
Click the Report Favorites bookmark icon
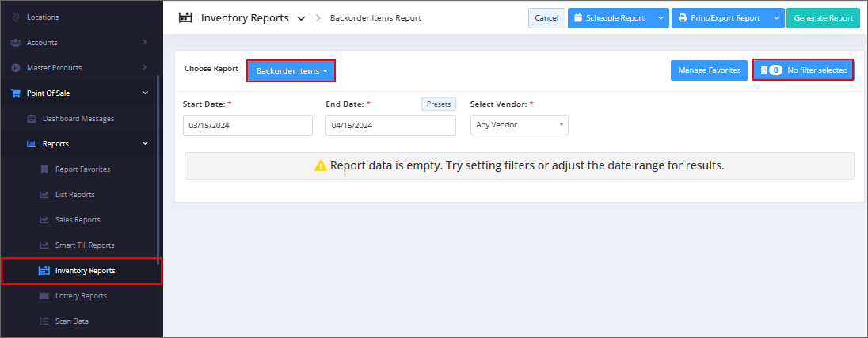click(44, 169)
